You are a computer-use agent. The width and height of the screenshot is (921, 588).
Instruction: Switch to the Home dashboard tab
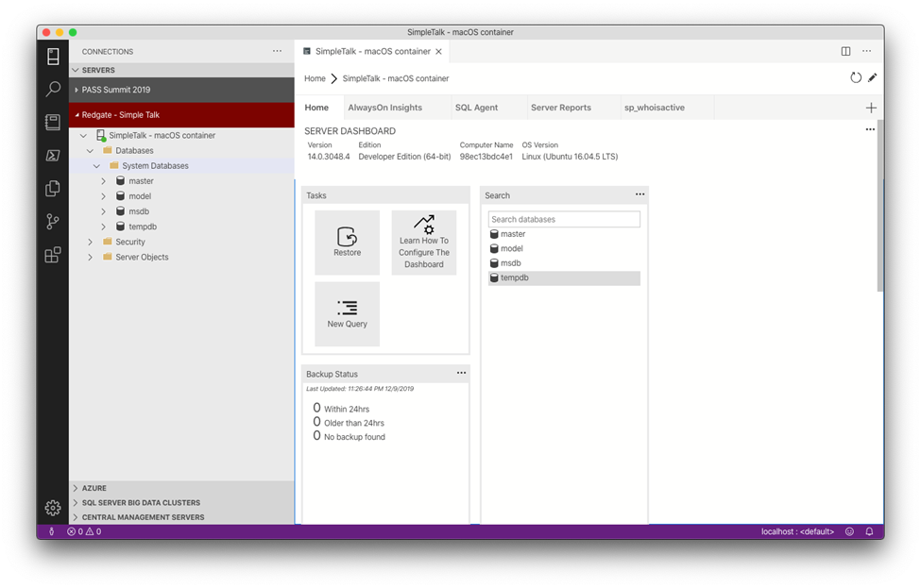pos(316,108)
